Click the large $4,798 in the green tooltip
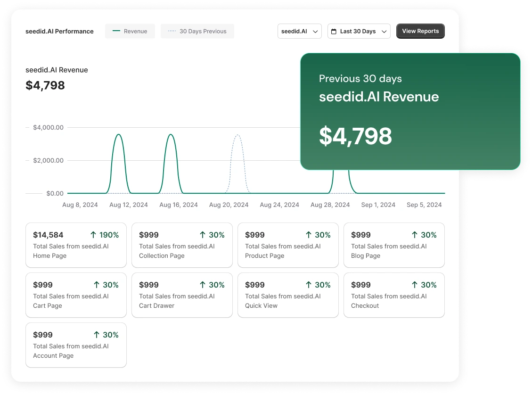 356,136
